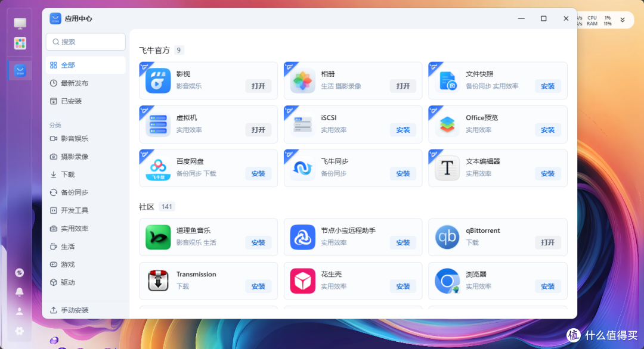This screenshot has width=644, height=349.
Task: Click the 应用中心 title bar logo
Action: pyautogui.click(x=55, y=18)
